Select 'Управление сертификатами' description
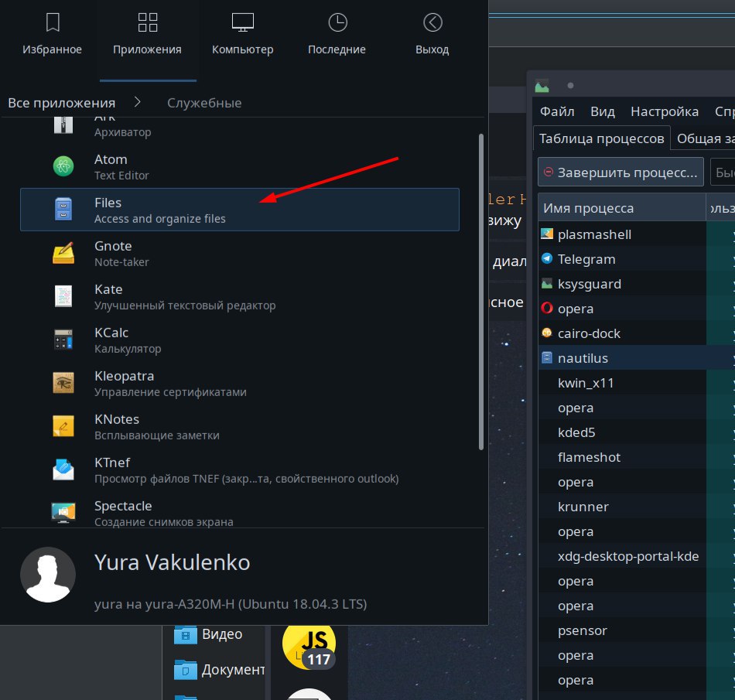The height and width of the screenshot is (700, 735). pyautogui.click(x=170, y=392)
